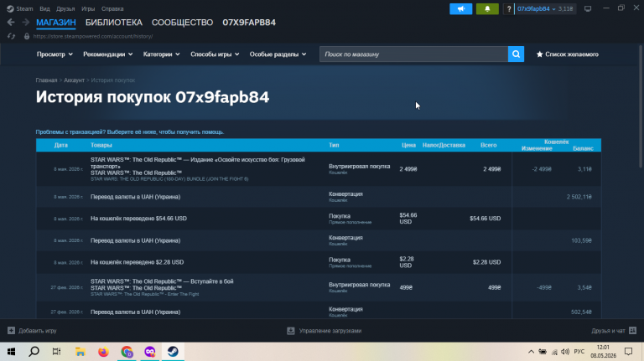Click the help question mark icon

508,8
